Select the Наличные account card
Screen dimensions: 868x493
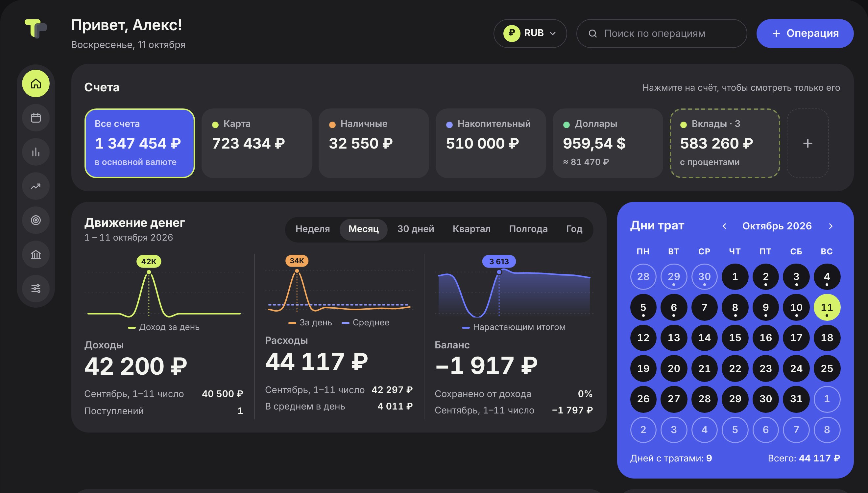tap(374, 143)
